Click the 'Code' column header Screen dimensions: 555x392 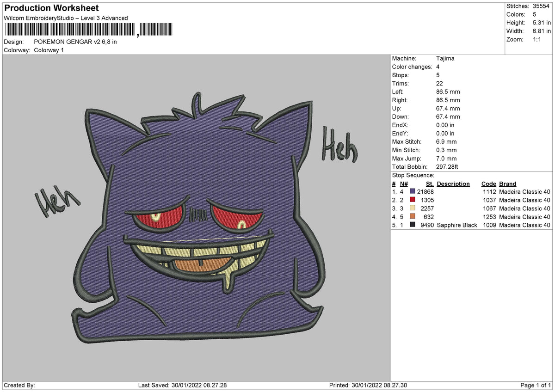point(488,184)
